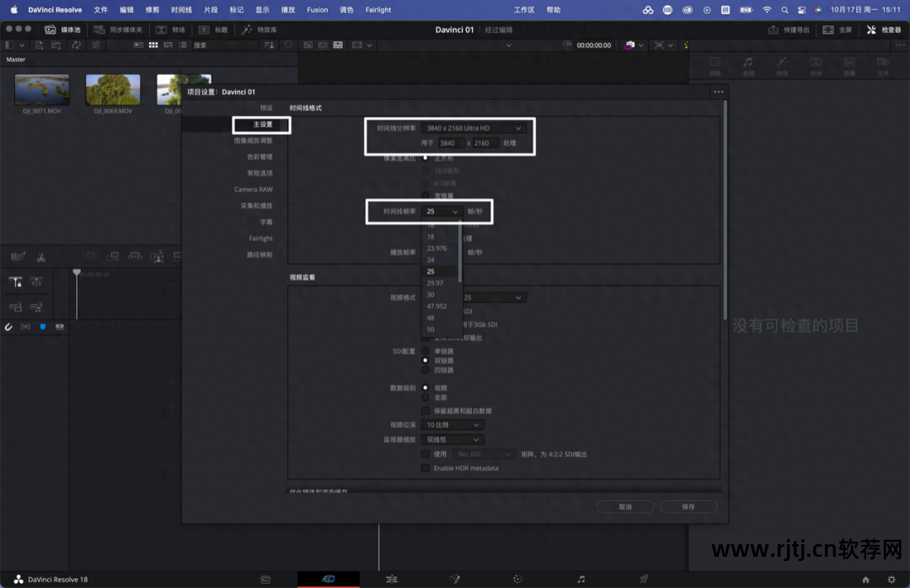This screenshot has width=910, height=588.
Task: Open the 检查器 inspector panel
Action: coord(883,29)
